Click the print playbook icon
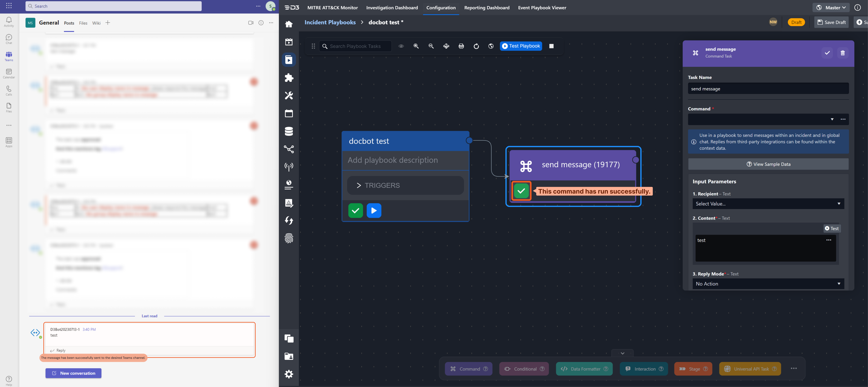The width and height of the screenshot is (868, 387). (461, 46)
